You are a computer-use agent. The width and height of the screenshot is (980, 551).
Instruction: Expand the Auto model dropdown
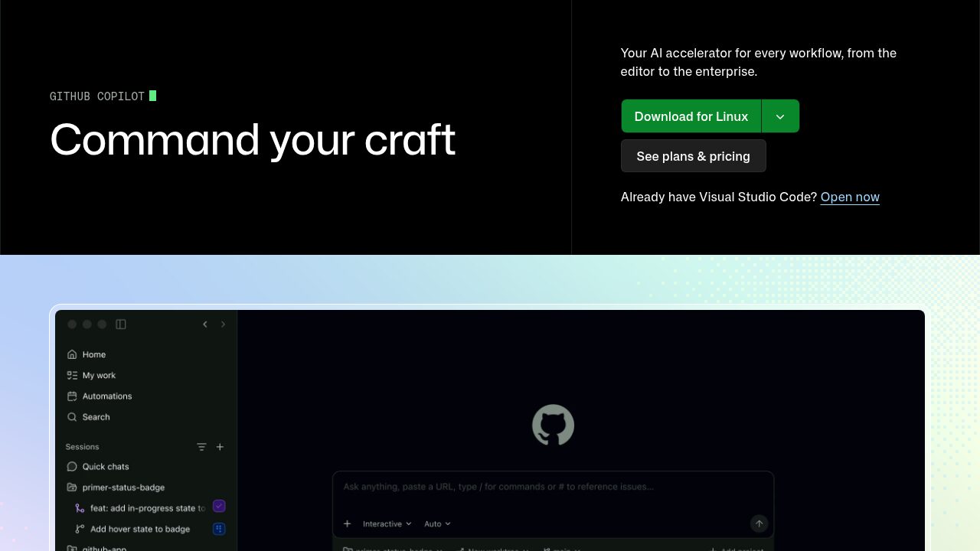tap(437, 524)
